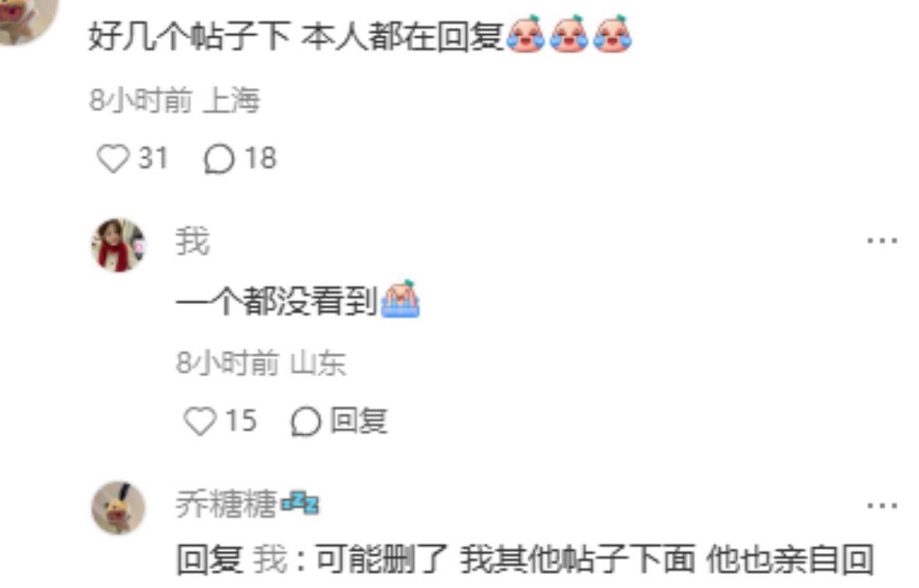Open the username 乔糖糖

[x=226, y=504]
